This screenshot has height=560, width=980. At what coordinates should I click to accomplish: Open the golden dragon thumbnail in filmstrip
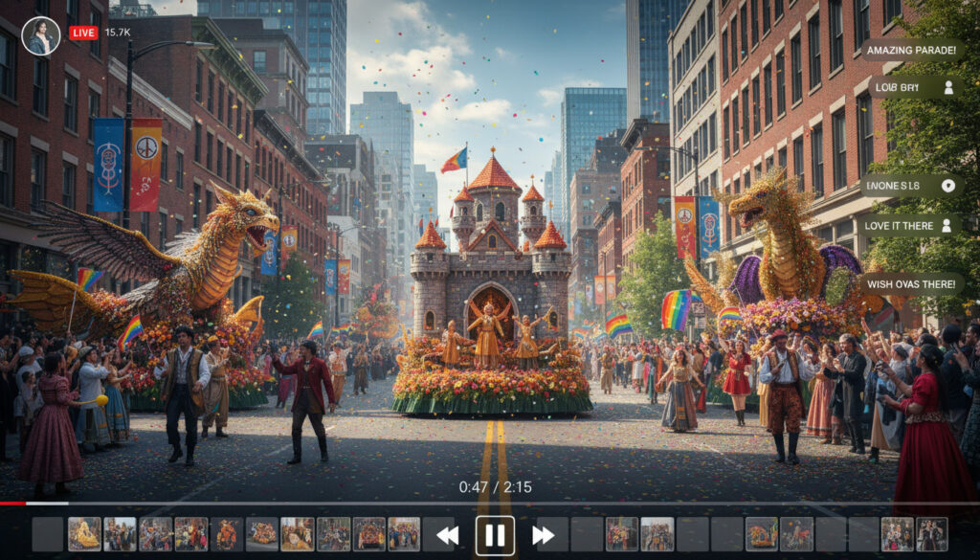[x=84, y=534]
